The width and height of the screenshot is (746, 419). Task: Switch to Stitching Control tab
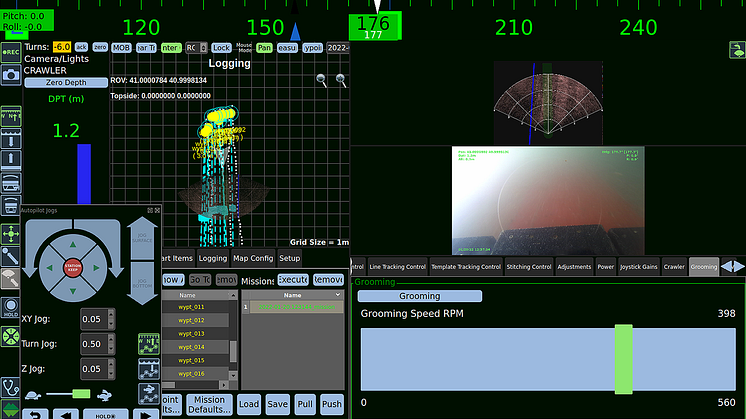point(529,267)
